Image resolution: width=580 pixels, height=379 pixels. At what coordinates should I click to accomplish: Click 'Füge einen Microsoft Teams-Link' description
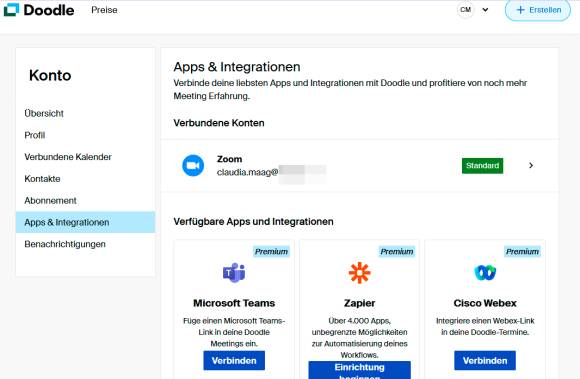[234, 332]
